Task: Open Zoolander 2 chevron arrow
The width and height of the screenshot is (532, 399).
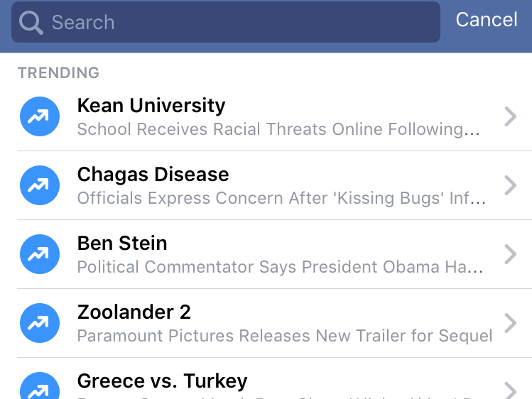Action: click(x=509, y=323)
